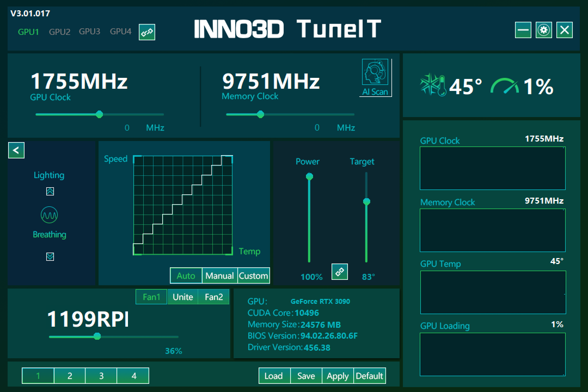Click the BIOS Version 94.02.26.80.6F
Viewport: 588px width, 392px height.
(x=329, y=336)
